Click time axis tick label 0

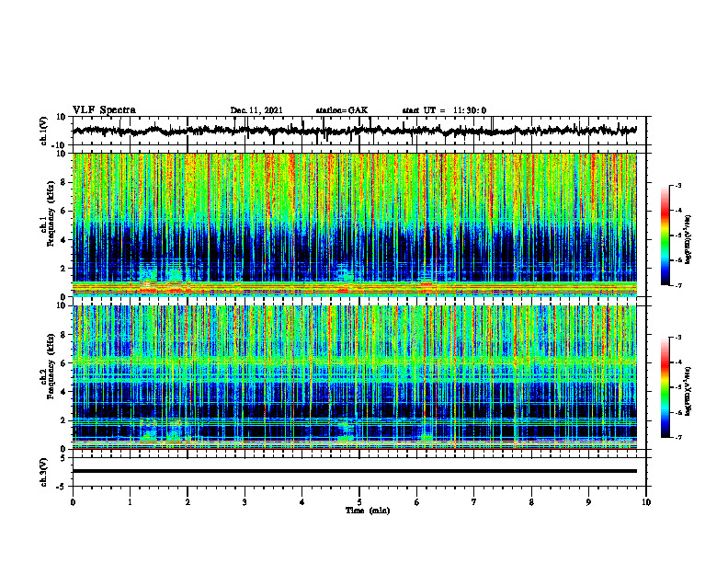73,502
